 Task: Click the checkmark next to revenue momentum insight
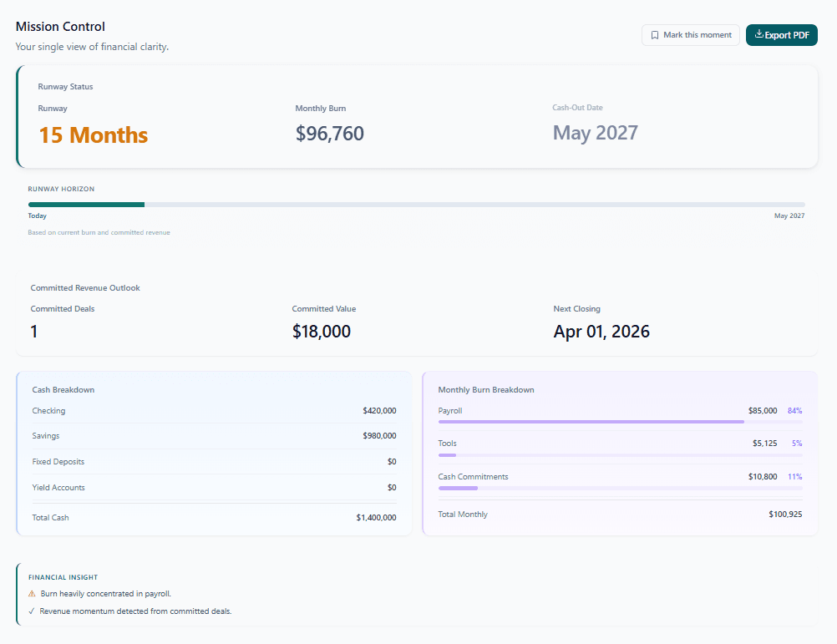[x=33, y=611]
